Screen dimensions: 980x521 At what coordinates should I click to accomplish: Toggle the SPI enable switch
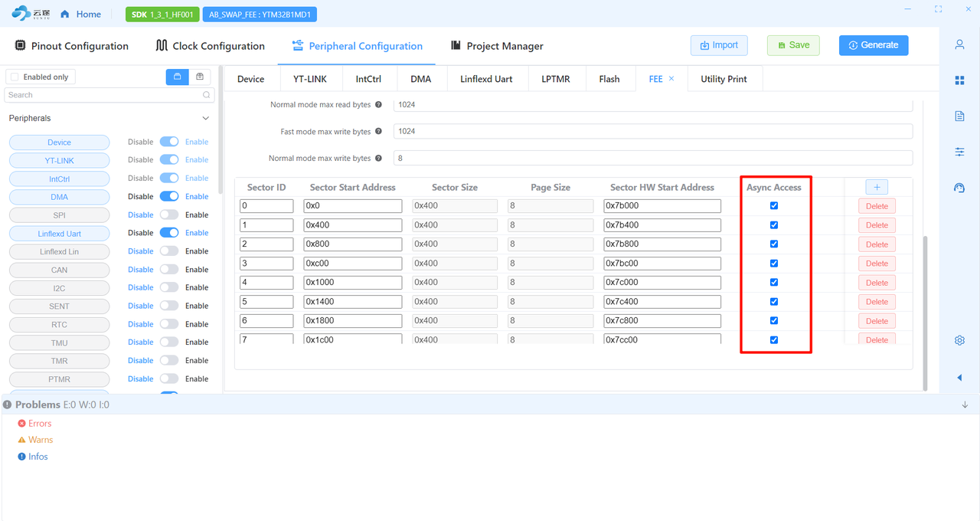(169, 215)
